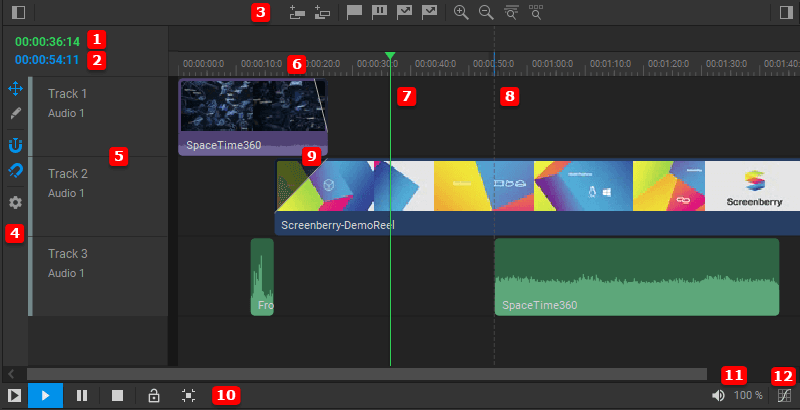This screenshot has height=410, width=800.
Task: Click the blue timecode 00:00:54:11
Action: (x=47, y=60)
